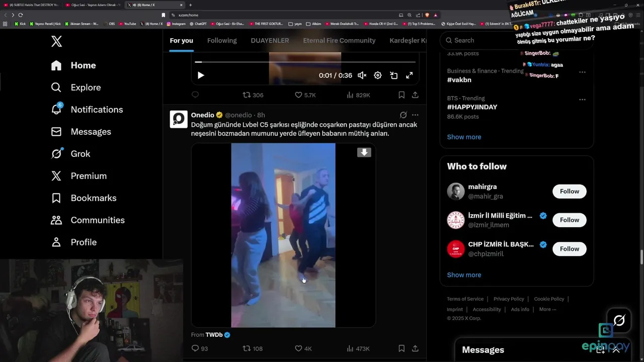Viewport: 644px width, 362px height.
Task: Reload the browser page
Action: (20, 15)
